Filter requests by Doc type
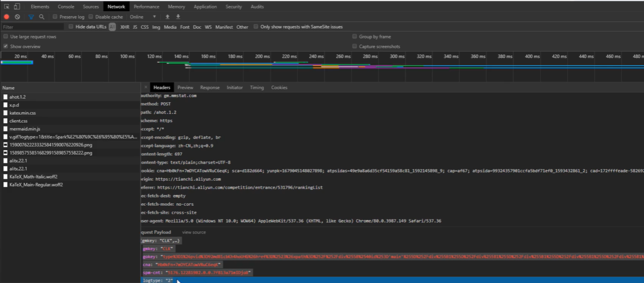 (197, 27)
